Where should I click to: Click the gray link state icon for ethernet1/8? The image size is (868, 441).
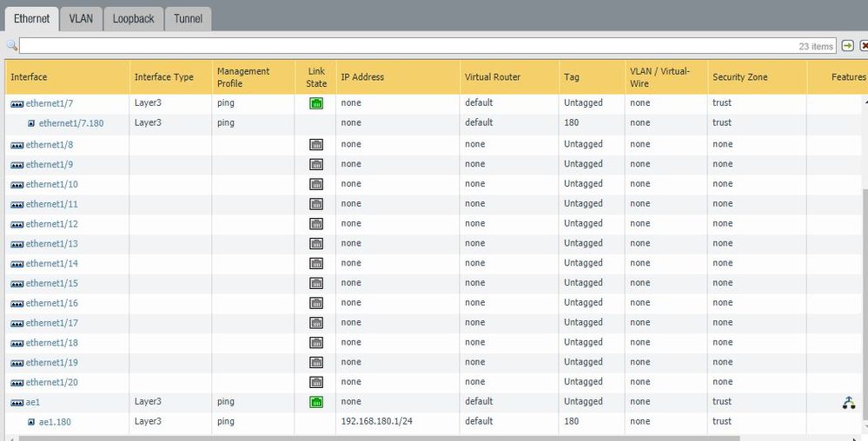point(316,145)
